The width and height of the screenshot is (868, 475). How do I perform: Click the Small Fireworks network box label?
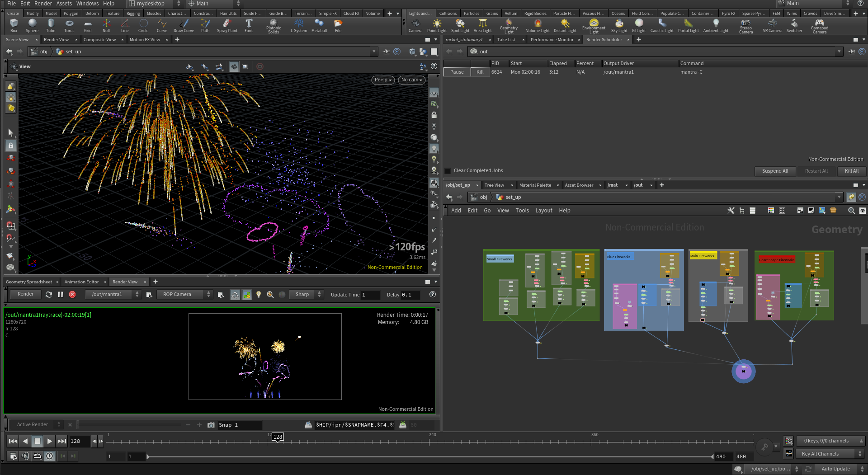coord(500,259)
